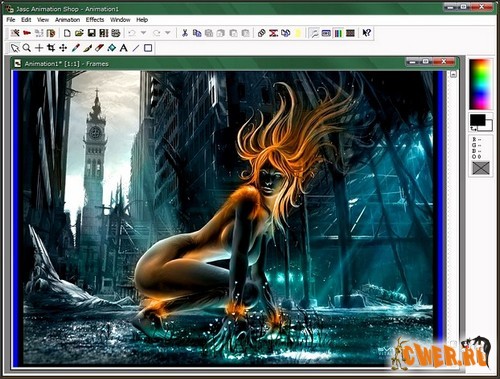Image resolution: width=500 pixels, height=379 pixels.
Task: Click Animation1 Frames window title bar icon
Action: click(18, 63)
